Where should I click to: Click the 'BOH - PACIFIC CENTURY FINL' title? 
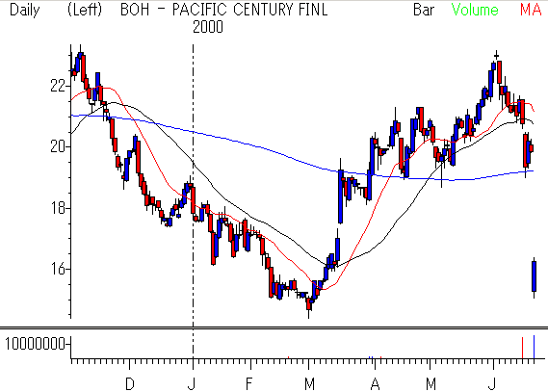(224, 10)
